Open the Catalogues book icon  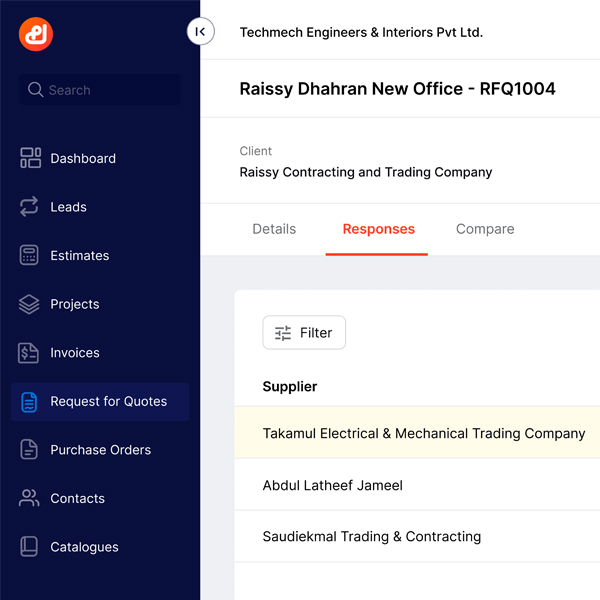pyautogui.click(x=30, y=547)
